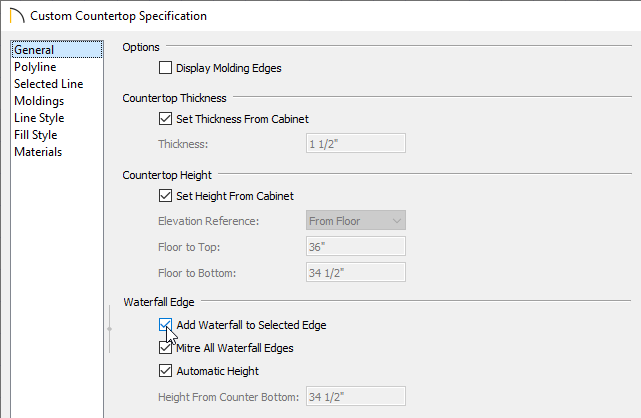Viewport: 641px width, 418px height.
Task: Click the Height From Counter Bottom field
Action: [x=356, y=396]
